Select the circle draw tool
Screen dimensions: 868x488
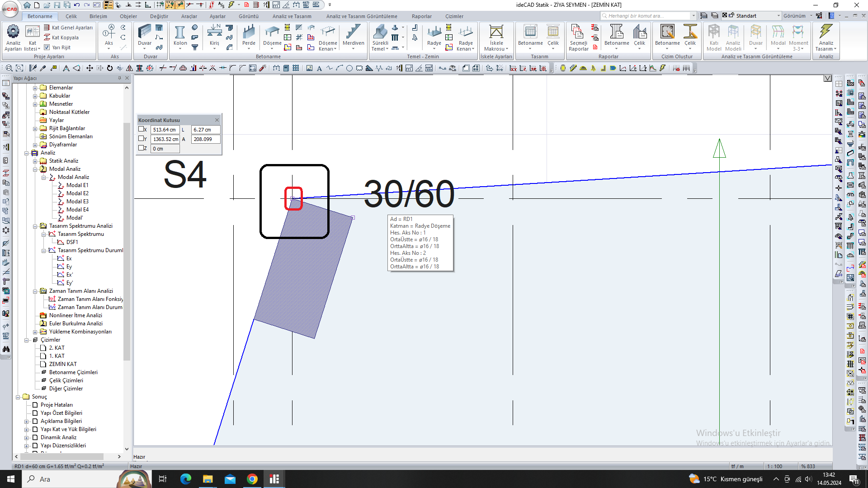tap(349, 68)
